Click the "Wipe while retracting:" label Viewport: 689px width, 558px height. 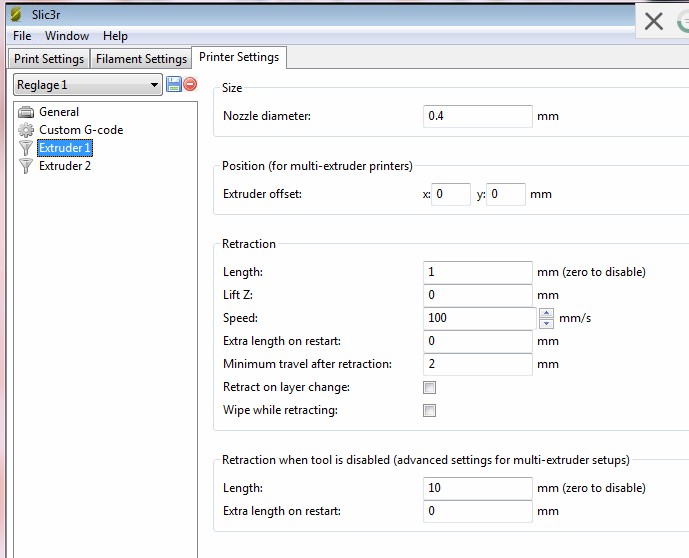click(280, 410)
